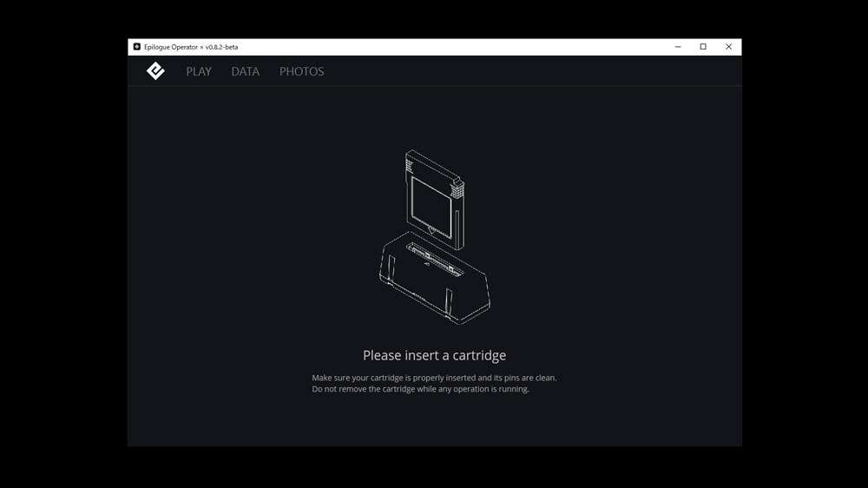This screenshot has width=868, height=488.
Task: Click the "Epilogue Operator v0.8.2-beta" window title
Action: click(x=191, y=47)
